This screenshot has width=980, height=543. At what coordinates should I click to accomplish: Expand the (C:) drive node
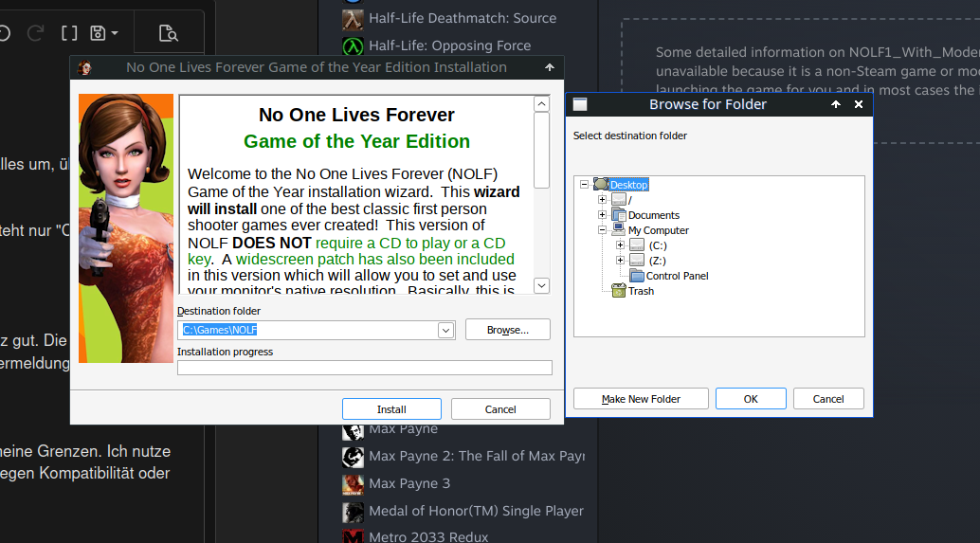(x=620, y=245)
